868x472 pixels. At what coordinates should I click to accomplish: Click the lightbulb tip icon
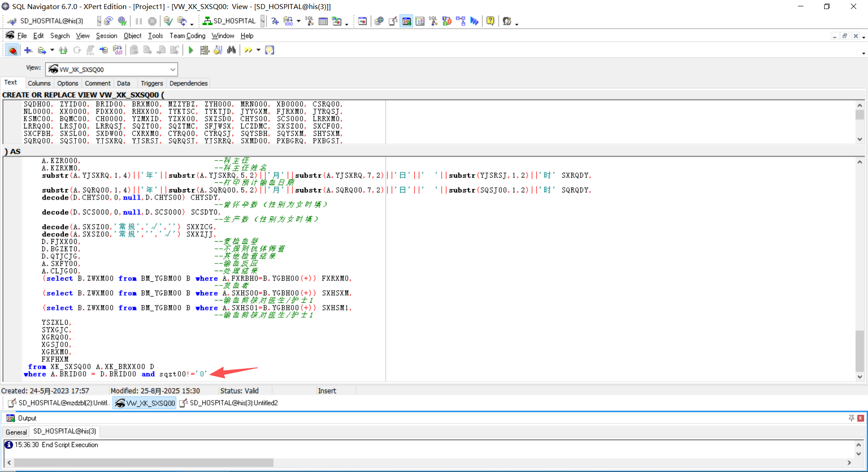click(269, 50)
